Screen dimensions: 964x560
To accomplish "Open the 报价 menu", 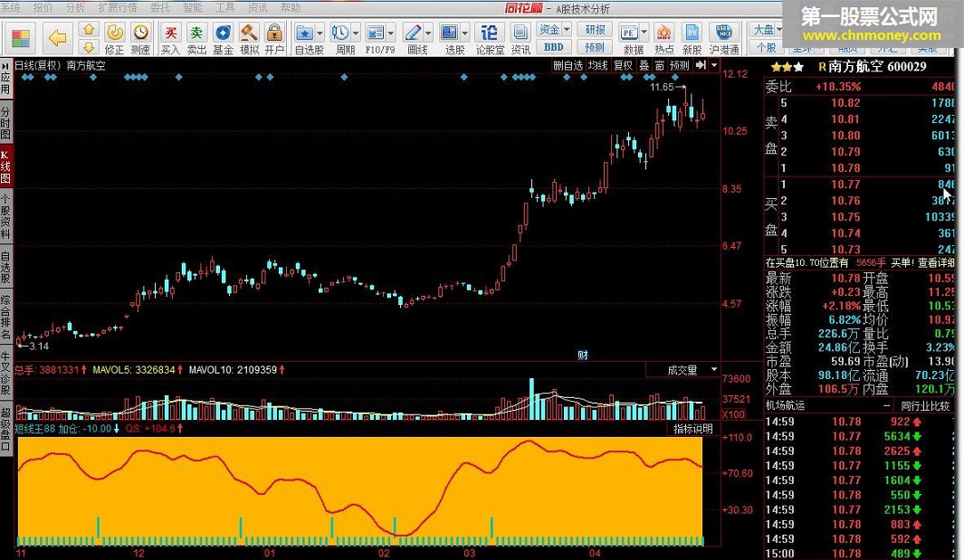I will coord(43,7).
